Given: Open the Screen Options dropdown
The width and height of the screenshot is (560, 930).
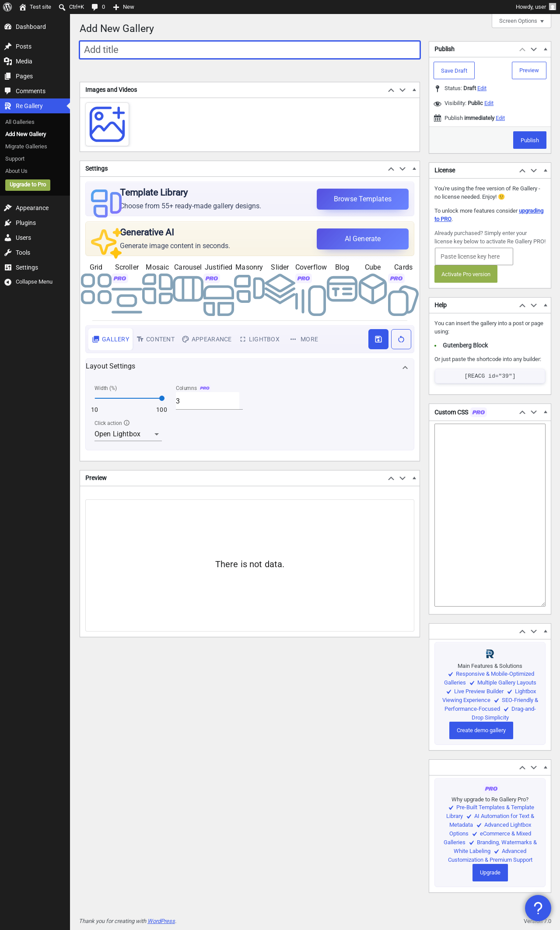Looking at the screenshot, I should coord(521,21).
